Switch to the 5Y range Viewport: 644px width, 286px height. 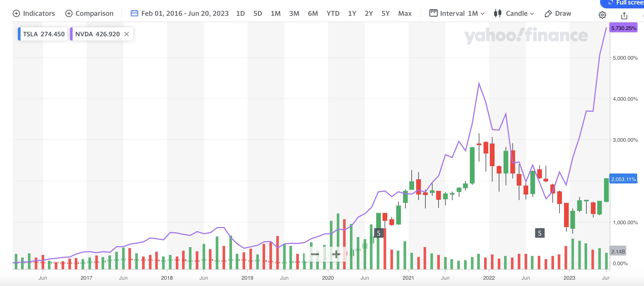point(385,13)
